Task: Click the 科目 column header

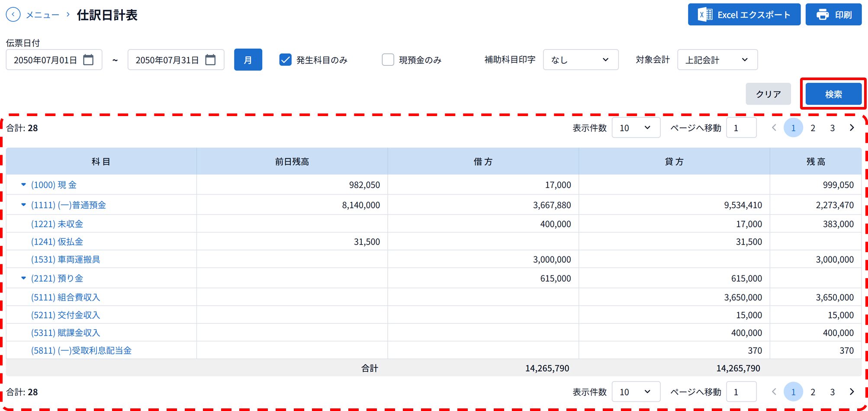Action: point(101,162)
